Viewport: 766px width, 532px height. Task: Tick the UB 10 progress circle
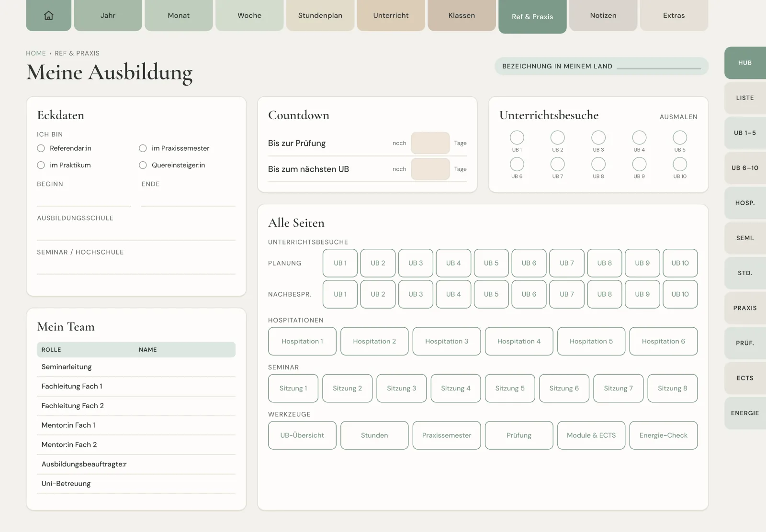[680, 164]
